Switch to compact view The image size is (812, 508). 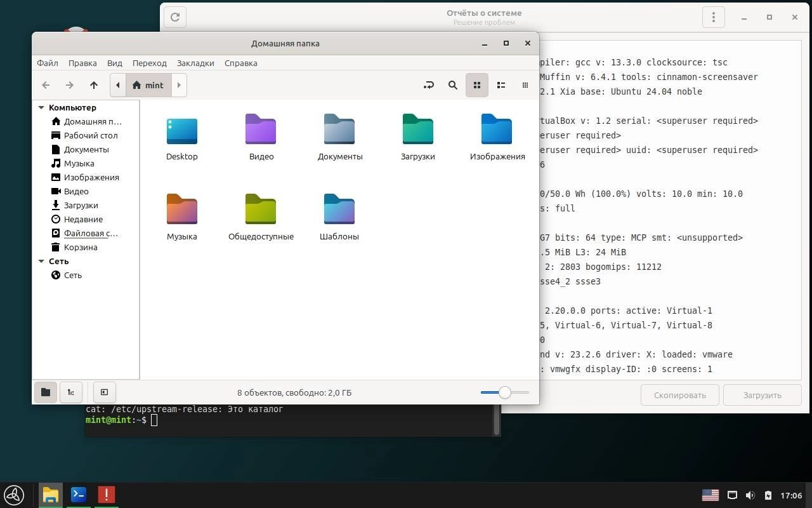point(525,85)
